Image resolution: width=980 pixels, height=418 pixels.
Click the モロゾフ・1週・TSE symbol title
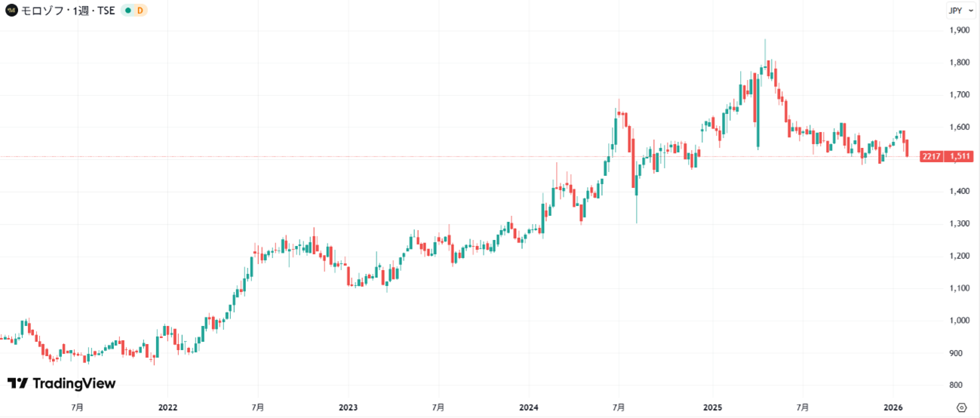click(x=68, y=11)
